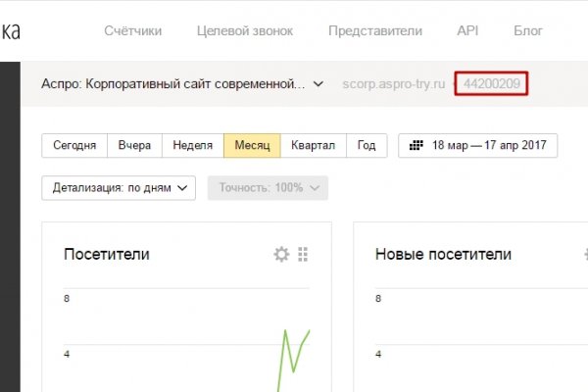Visit the Блог link
The image size is (588, 392).
click(x=528, y=31)
